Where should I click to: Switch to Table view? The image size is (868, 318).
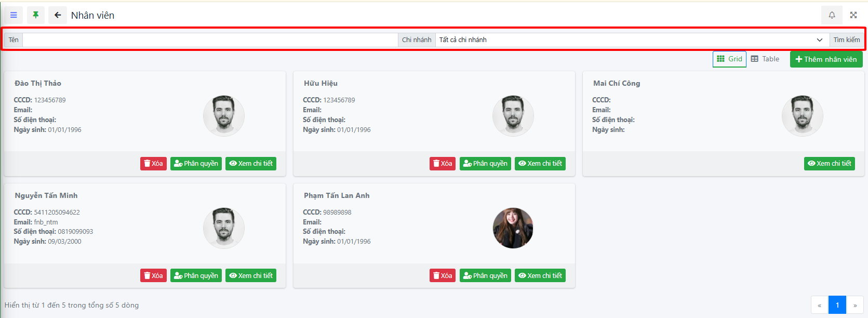pos(765,59)
